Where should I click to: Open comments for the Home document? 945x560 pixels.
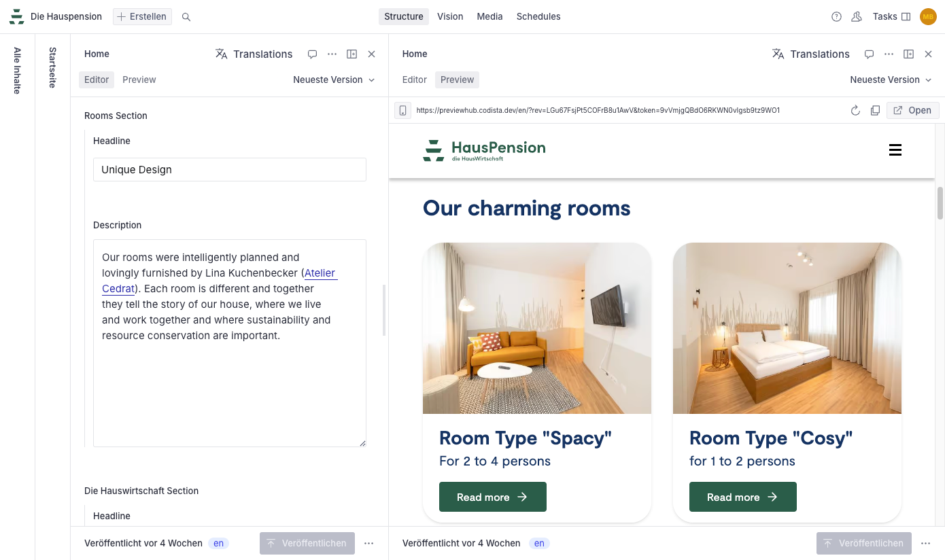tap(312, 54)
